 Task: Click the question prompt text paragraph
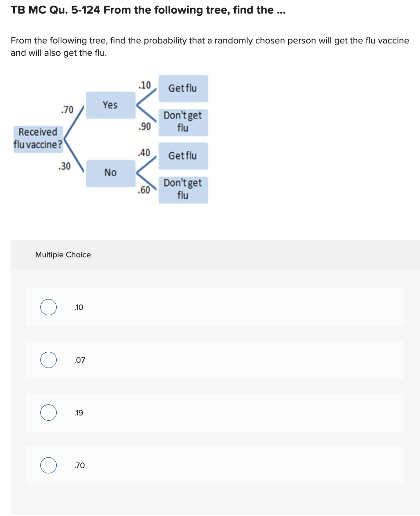210,47
